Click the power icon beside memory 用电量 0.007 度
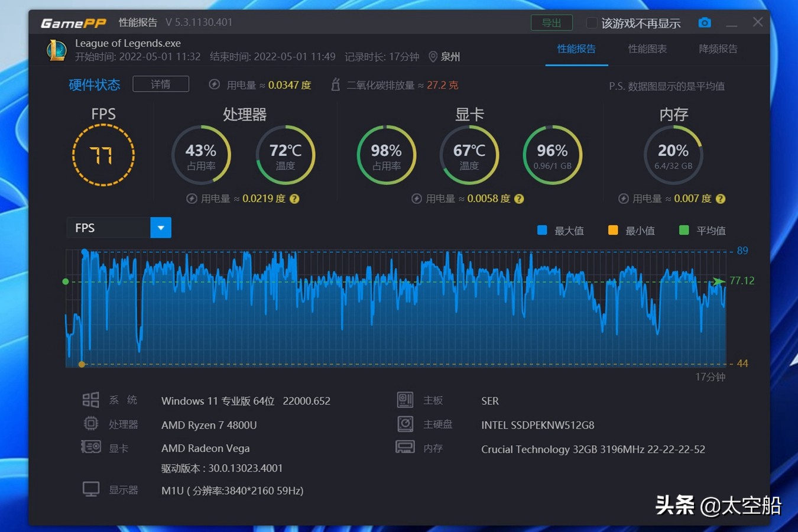 [624, 199]
